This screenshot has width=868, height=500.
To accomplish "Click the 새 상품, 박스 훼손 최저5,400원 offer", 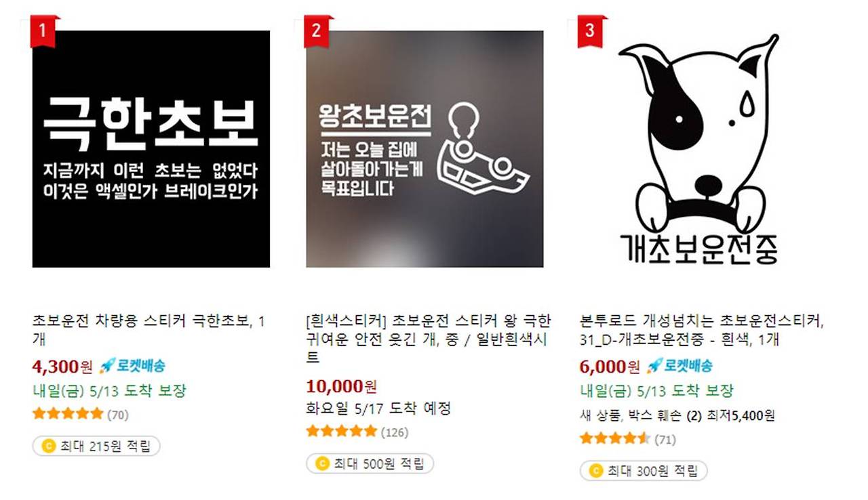I will pyautogui.click(x=677, y=415).
